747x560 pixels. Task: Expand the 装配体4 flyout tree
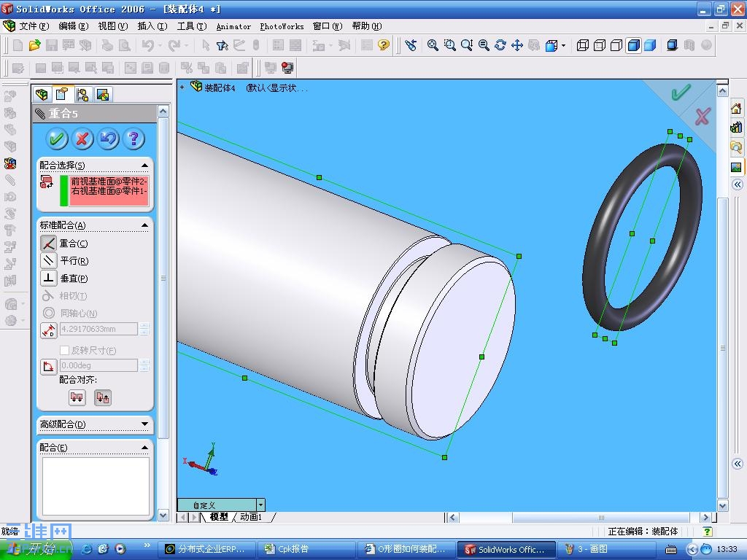click(x=182, y=87)
